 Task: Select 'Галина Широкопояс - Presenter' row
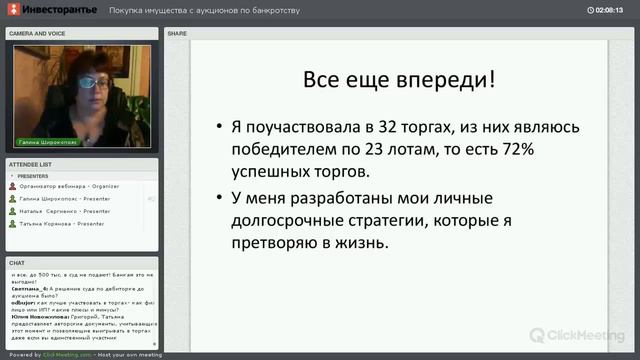[x=82, y=199]
